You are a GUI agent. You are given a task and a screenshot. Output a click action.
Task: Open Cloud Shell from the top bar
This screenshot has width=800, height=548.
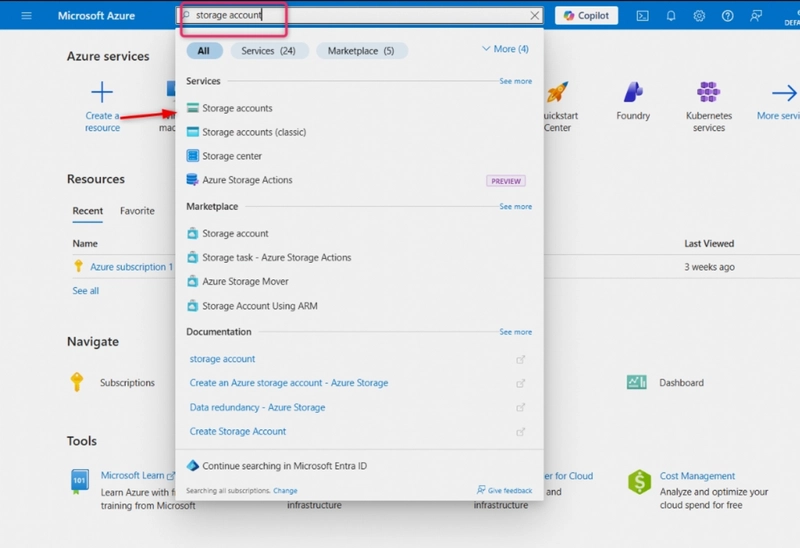[642, 16]
